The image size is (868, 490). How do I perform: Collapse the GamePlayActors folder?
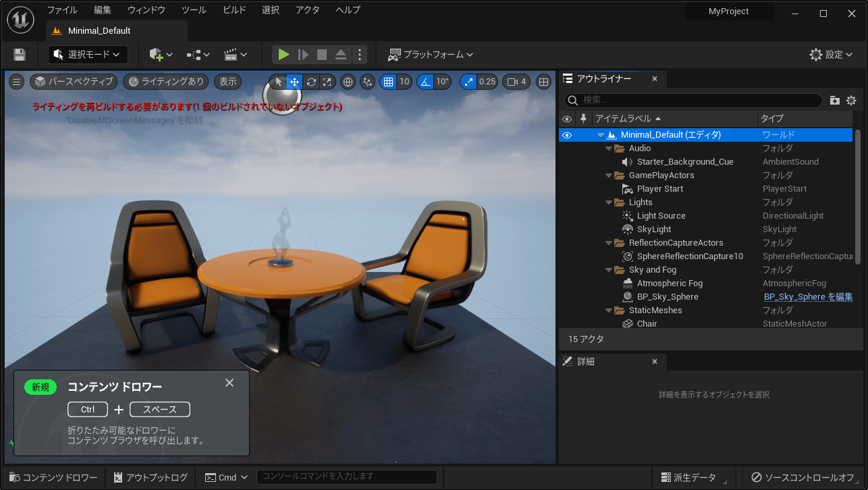[x=609, y=175]
